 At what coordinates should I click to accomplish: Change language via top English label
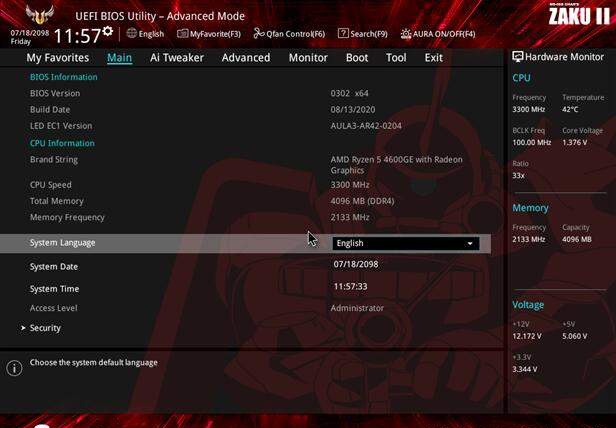pos(151,34)
